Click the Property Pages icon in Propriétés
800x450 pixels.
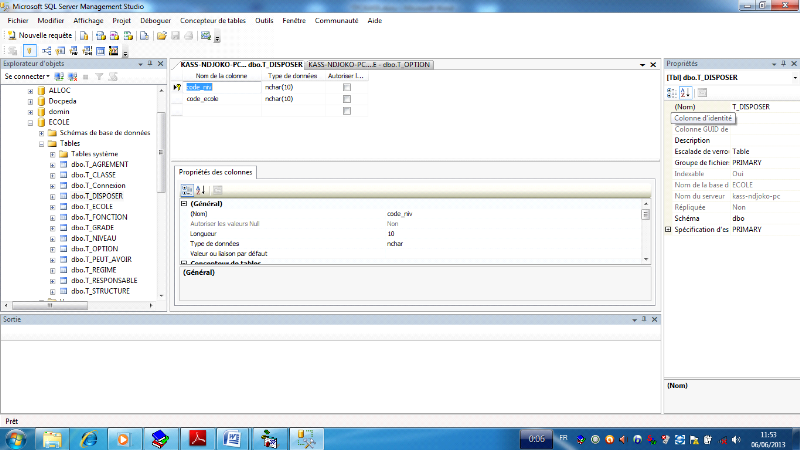[x=703, y=93]
